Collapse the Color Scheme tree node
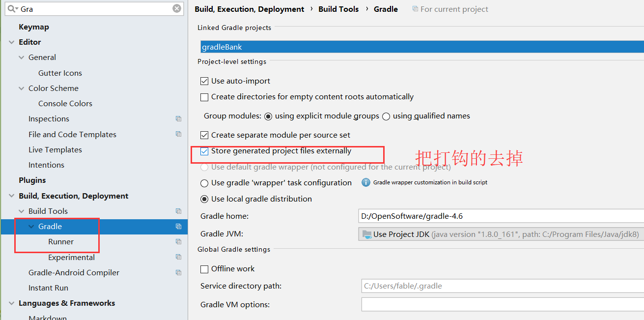 [21, 88]
